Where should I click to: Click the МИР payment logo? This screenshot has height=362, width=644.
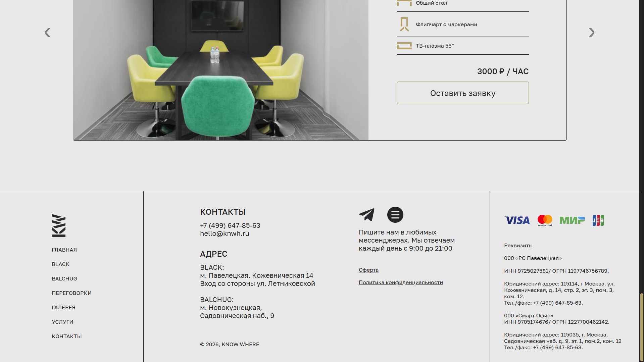point(572,220)
